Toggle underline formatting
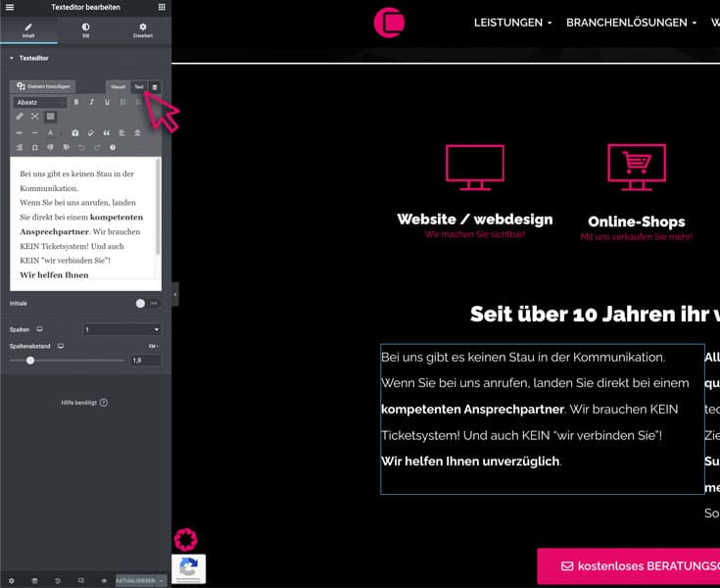 coord(107,103)
